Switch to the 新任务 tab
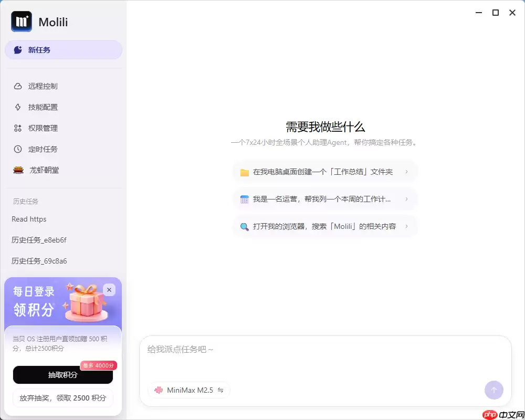 (x=63, y=49)
